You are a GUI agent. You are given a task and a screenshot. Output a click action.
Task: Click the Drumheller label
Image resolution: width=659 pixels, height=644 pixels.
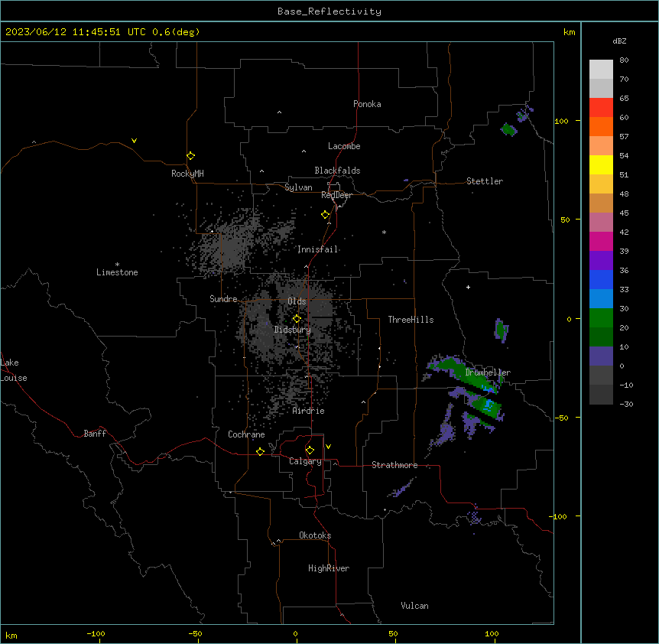point(488,372)
